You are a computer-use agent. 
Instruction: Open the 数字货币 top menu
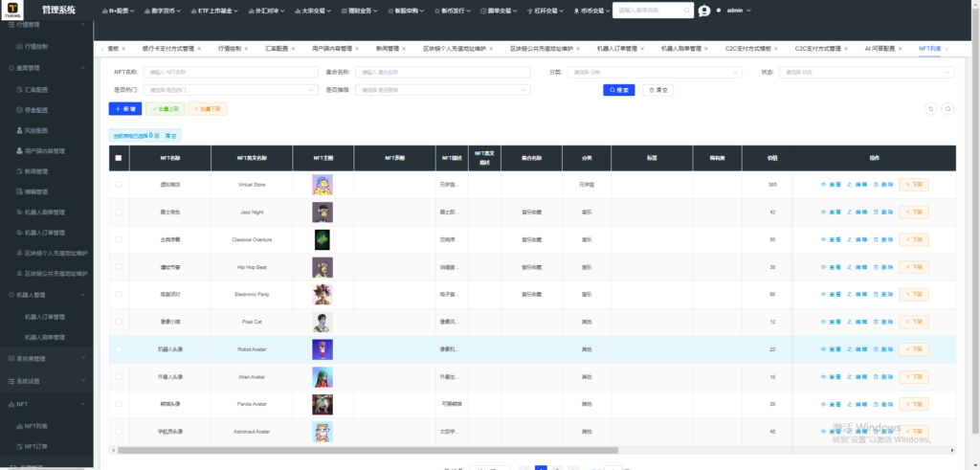click(163, 11)
